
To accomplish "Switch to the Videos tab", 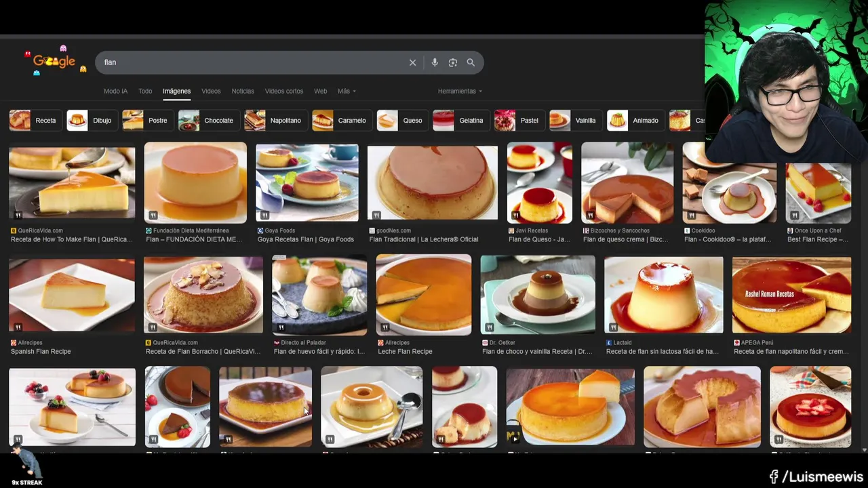I will [211, 91].
